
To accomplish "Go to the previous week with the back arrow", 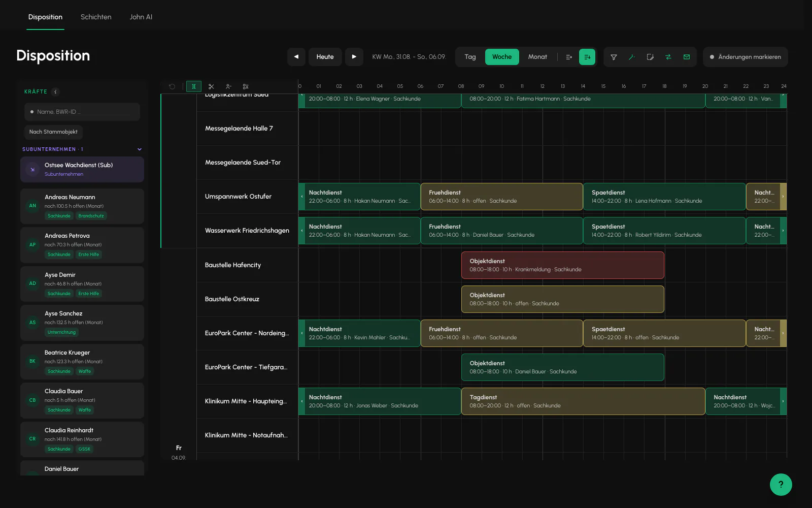I will [x=296, y=57].
